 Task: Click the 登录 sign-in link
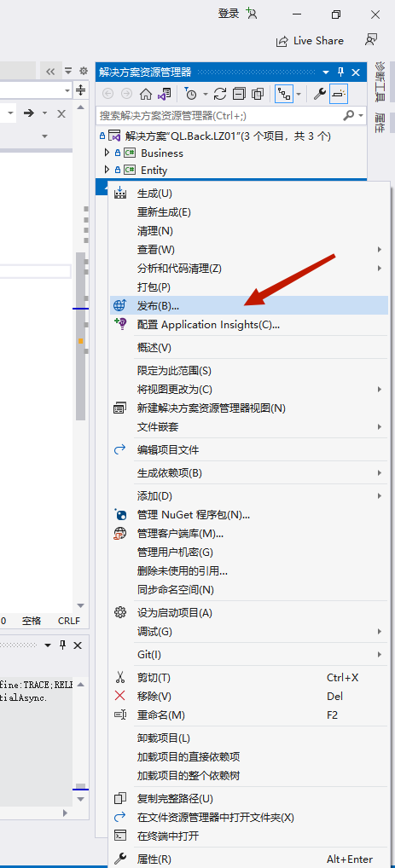click(x=229, y=14)
